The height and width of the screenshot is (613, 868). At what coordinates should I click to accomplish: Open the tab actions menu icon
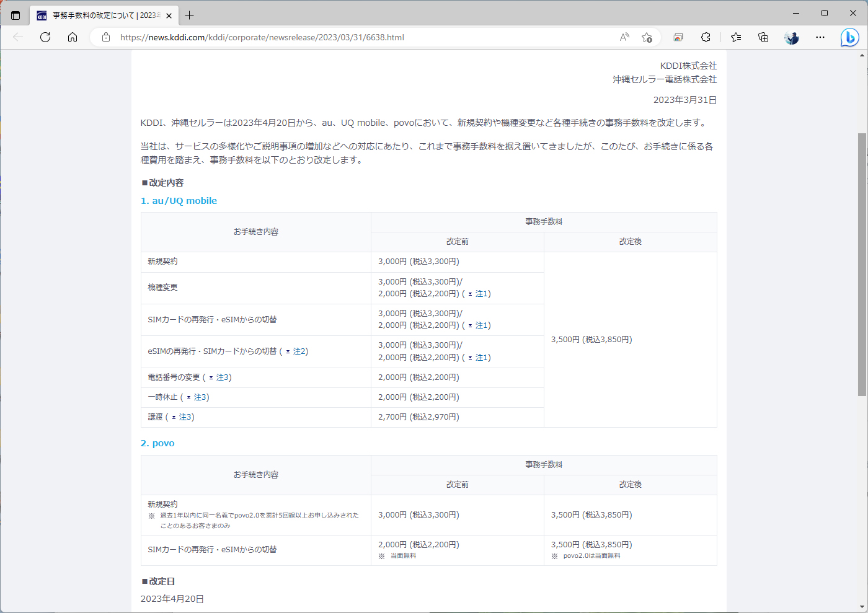(15, 15)
